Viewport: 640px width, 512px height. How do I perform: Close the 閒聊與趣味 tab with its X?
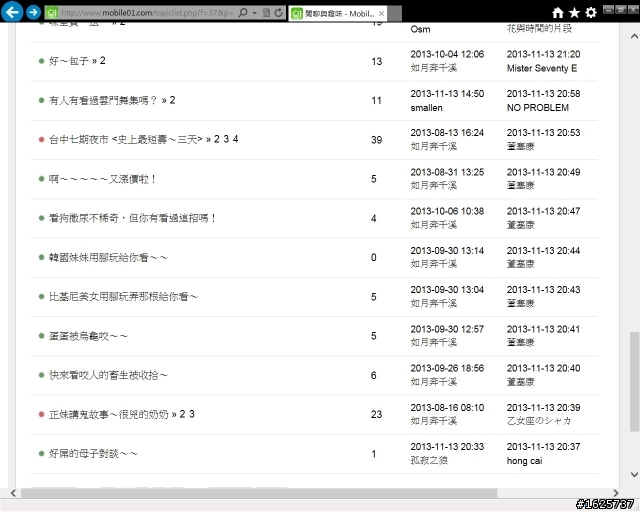[381, 13]
